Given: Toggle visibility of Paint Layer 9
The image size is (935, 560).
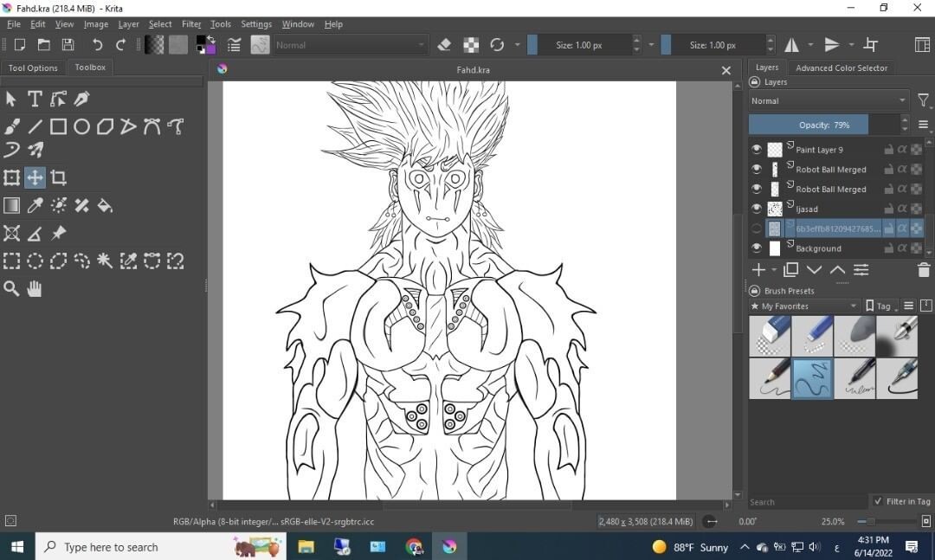Looking at the screenshot, I should [x=756, y=149].
